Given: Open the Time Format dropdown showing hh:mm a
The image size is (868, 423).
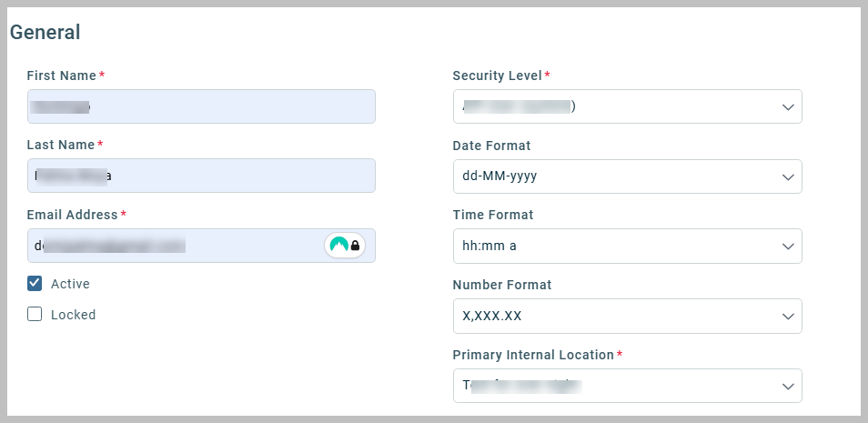Looking at the screenshot, I should (627, 246).
